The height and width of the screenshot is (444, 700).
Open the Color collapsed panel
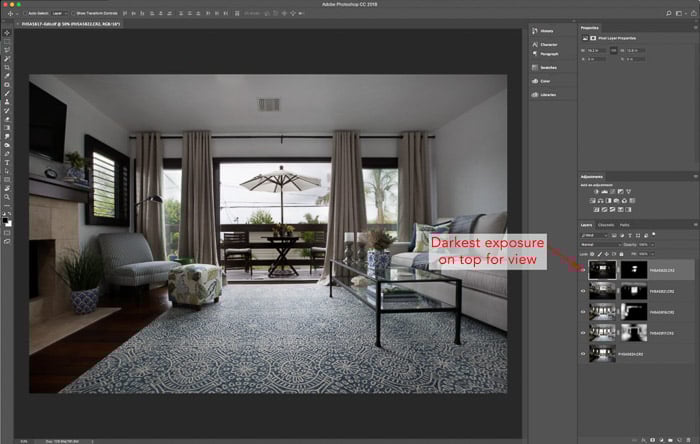[x=541, y=81]
